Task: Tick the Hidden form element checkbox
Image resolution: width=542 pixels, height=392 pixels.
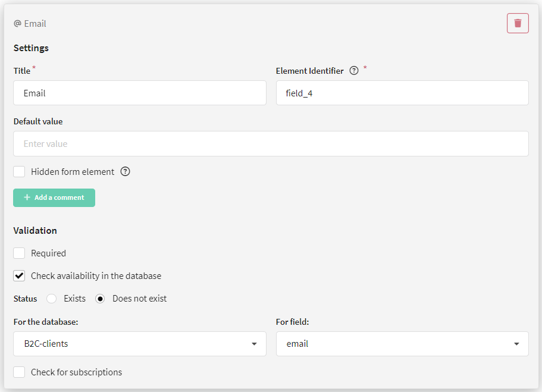Action: tap(19, 171)
